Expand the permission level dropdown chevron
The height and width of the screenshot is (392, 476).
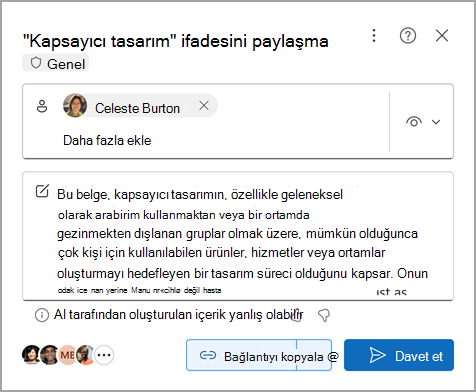pos(436,122)
